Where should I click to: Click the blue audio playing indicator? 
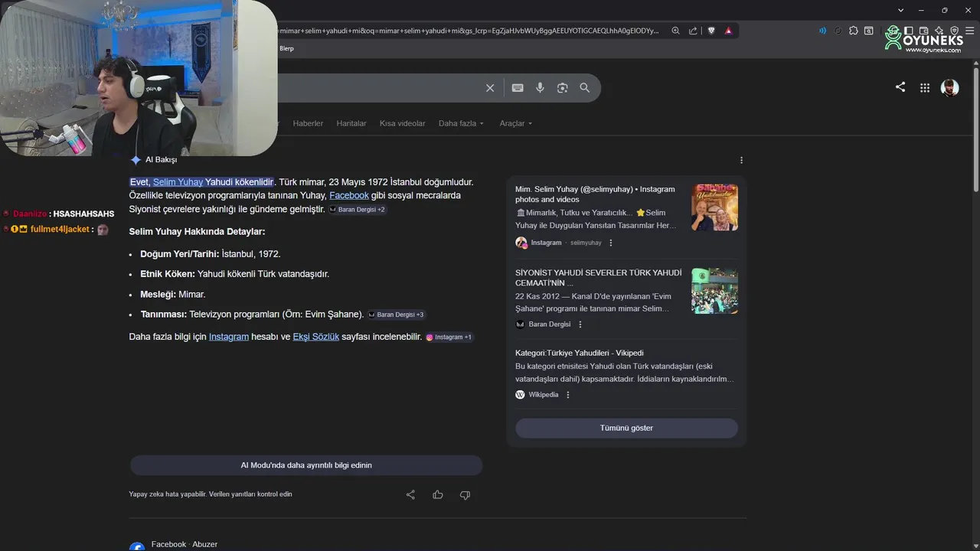[x=822, y=31]
